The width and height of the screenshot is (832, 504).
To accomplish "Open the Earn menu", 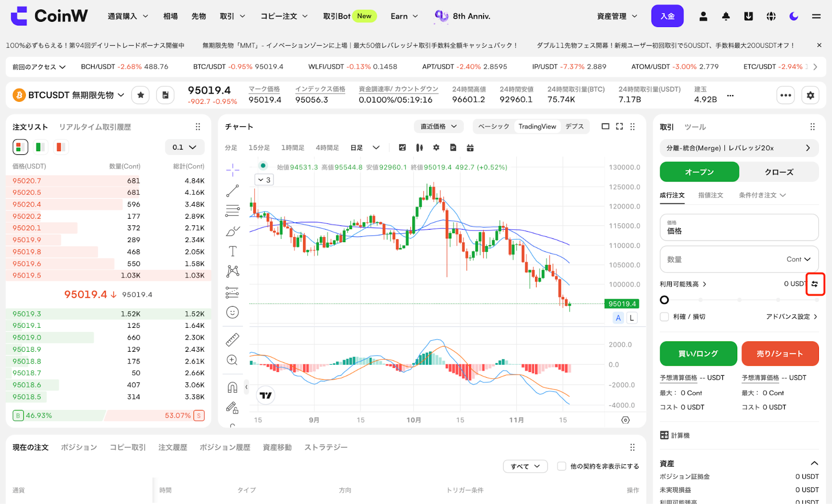I will [404, 16].
